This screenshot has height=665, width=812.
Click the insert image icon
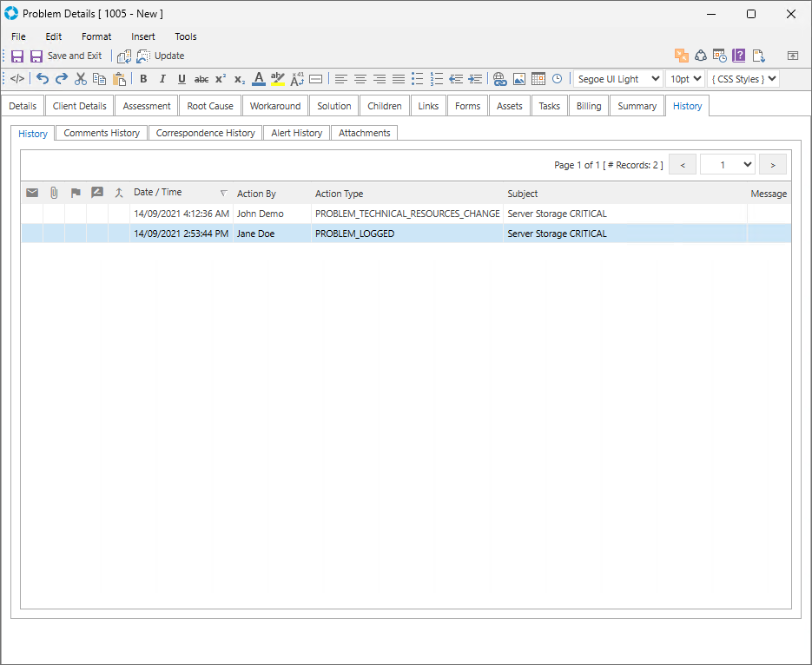pos(519,79)
